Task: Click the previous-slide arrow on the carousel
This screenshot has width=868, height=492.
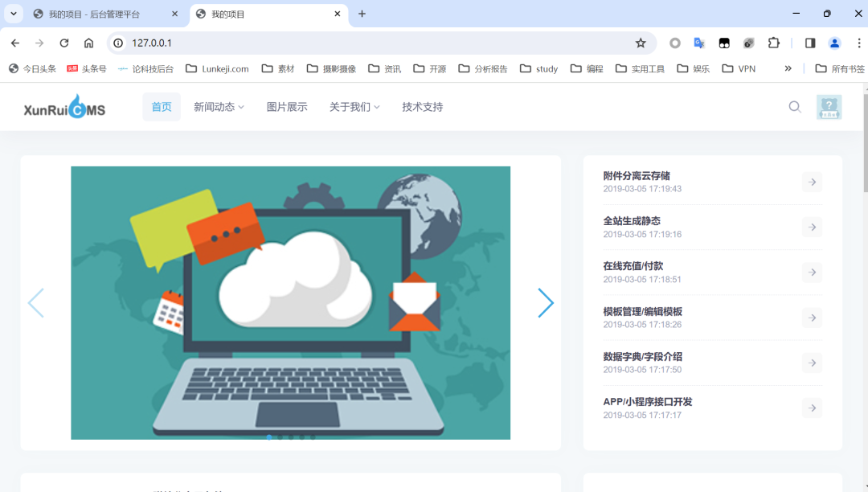Action: pos(36,303)
